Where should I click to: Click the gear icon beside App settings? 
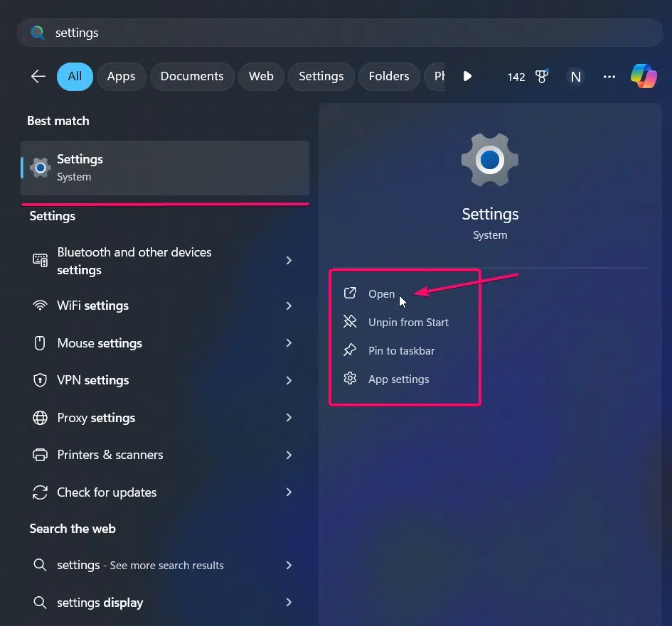click(x=350, y=378)
